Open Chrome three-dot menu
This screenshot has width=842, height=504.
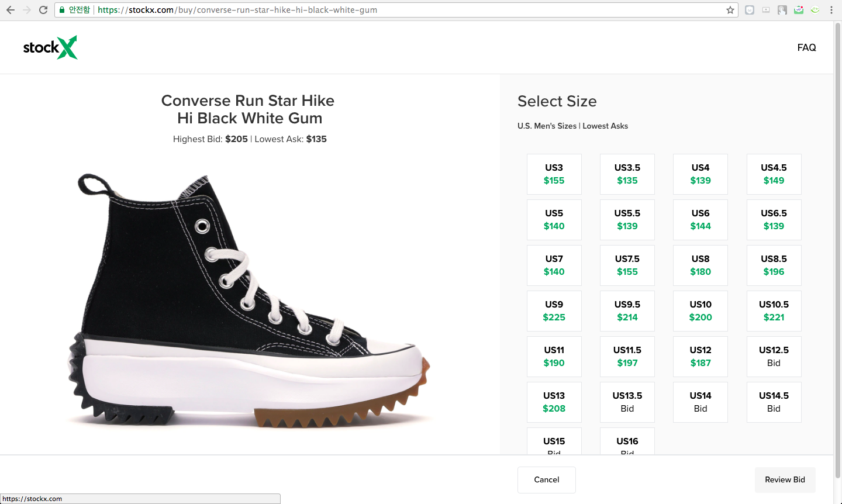[831, 10]
